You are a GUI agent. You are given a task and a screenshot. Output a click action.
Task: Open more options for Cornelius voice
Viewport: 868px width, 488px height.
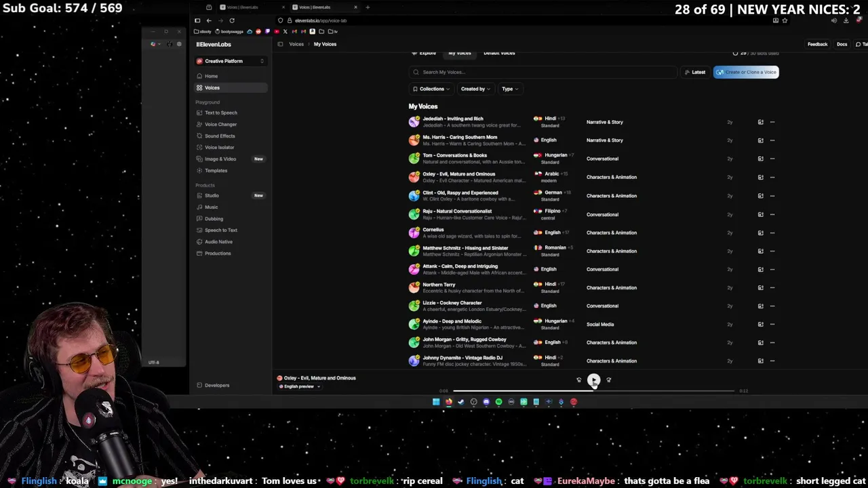pos(772,232)
